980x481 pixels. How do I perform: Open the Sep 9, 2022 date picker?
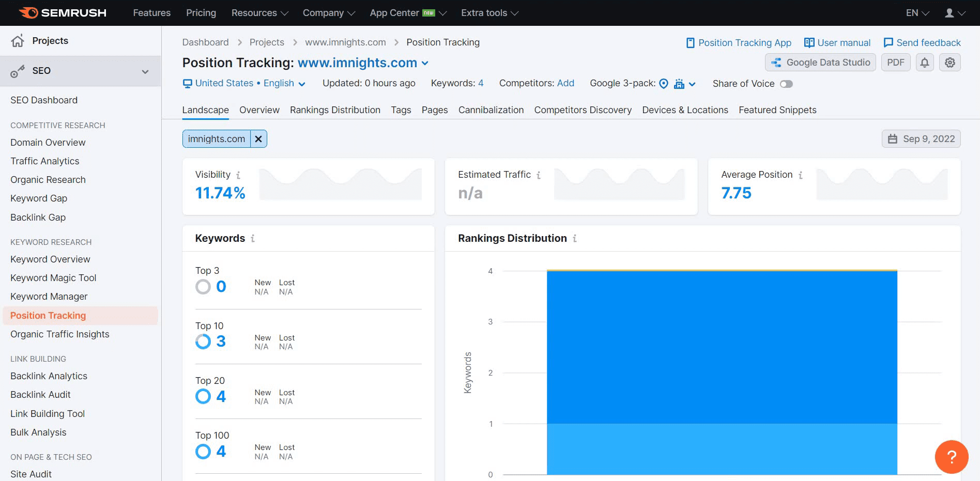[x=921, y=139]
